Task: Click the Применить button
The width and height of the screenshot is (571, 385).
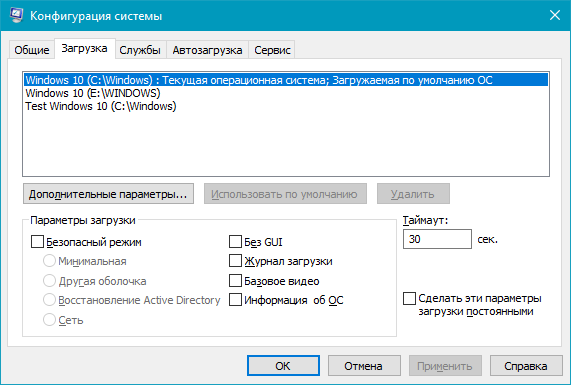Action: (445, 366)
